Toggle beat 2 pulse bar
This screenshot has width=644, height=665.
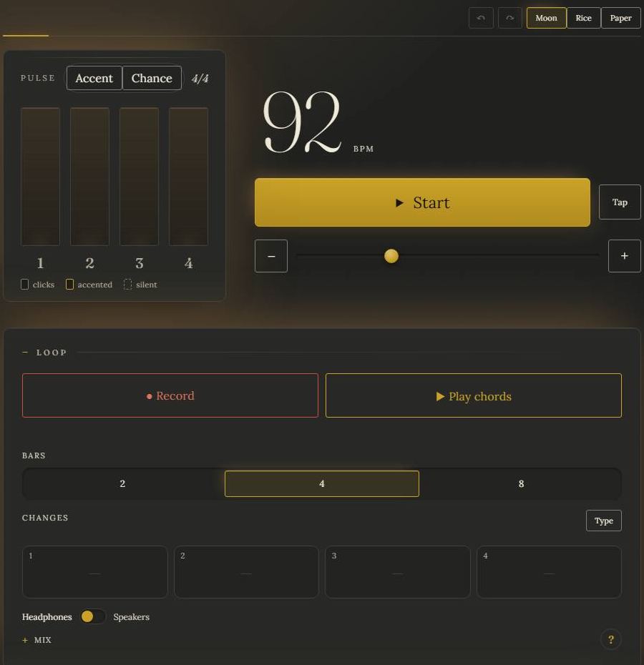(89, 177)
